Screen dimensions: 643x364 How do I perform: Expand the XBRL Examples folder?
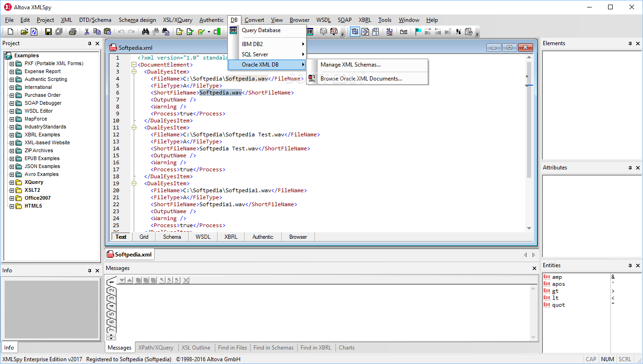12,135
